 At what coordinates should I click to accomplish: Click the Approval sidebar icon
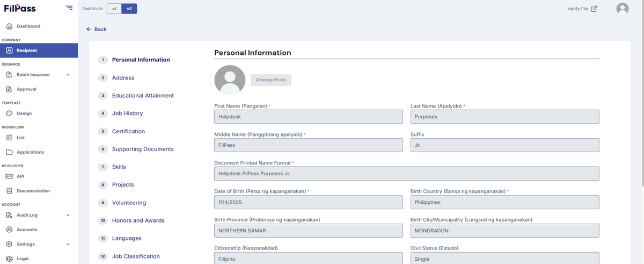click(x=9, y=89)
